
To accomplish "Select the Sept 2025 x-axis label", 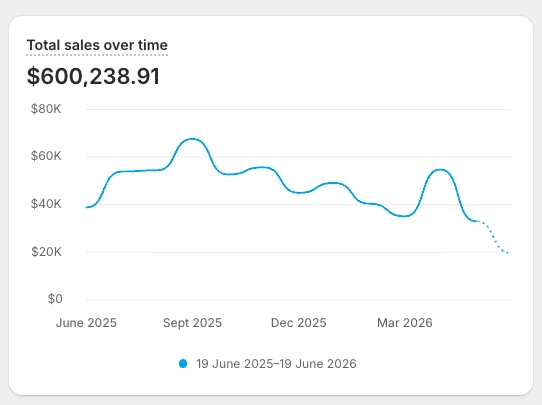I will coord(192,323).
